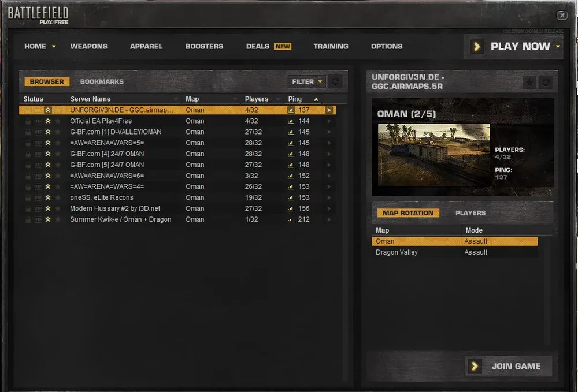The width and height of the screenshot is (578, 392).
Task: Toggle bookmark star for oneSS. eLite Recons
Action: coord(58,197)
